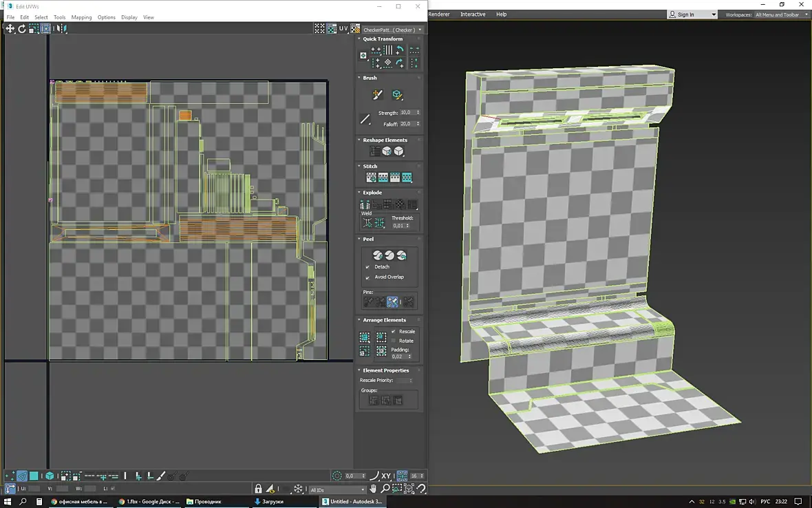The width and height of the screenshot is (812, 508).
Task: Select the Move tool in UV editor toolbar
Action: pyautogui.click(x=10, y=29)
